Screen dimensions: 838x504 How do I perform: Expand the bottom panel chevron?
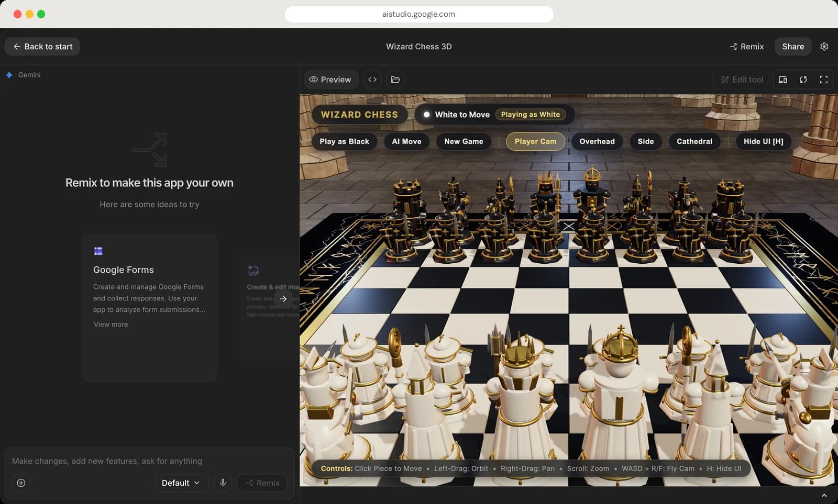(x=824, y=495)
